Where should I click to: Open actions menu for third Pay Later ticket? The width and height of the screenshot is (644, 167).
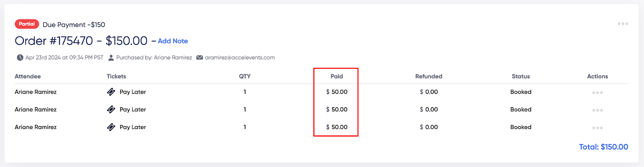[597, 128]
